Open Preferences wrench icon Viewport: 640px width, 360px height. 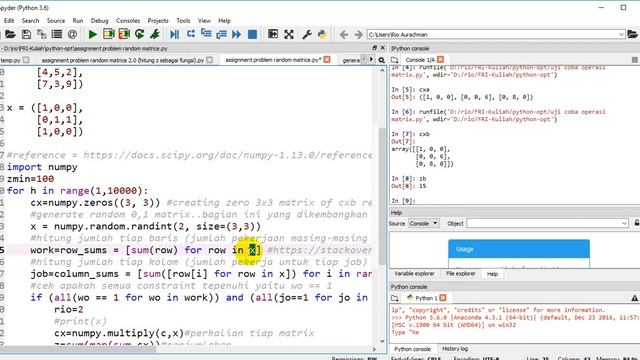coord(307,34)
